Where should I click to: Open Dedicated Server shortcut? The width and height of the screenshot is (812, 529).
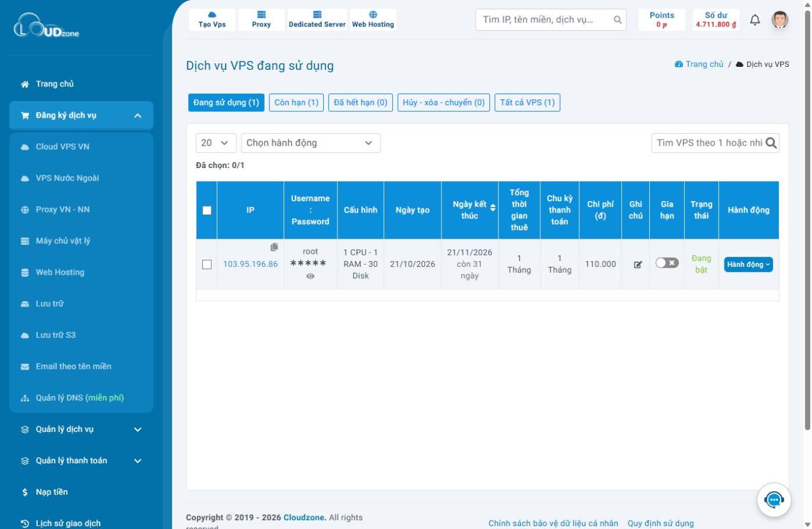pos(317,20)
